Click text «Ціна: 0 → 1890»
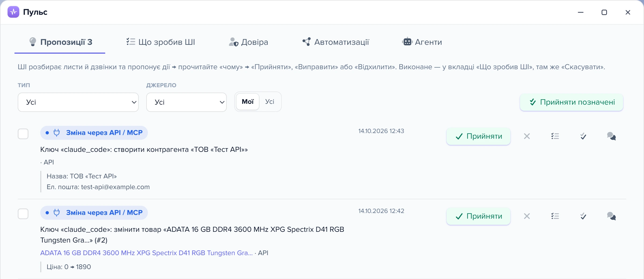Image resolution: width=644 pixels, height=279 pixels. [x=69, y=267]
